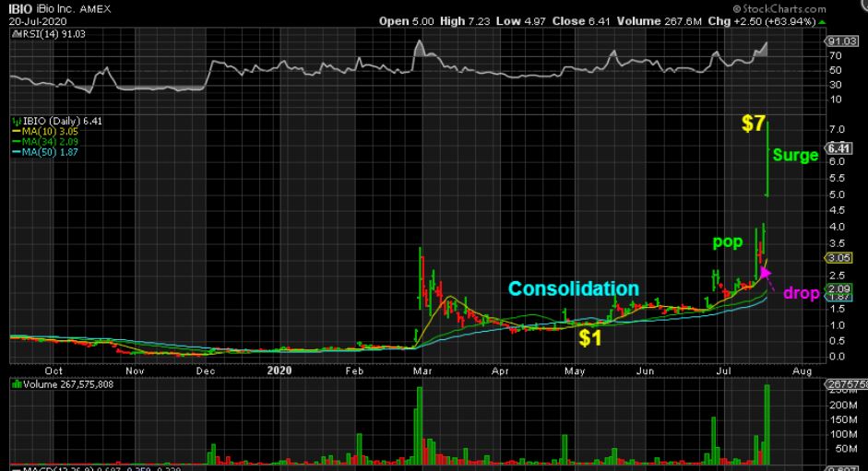Image resolution: width=868 pixels, height=471 pixels.
Task: Click the 6.41 price tag on axis
Action: point(838,147)
